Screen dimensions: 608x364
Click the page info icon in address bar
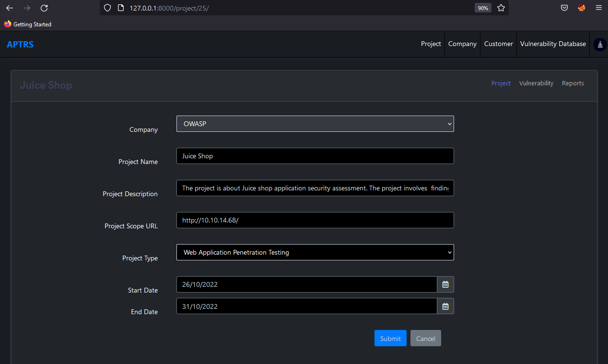point(120,8)
